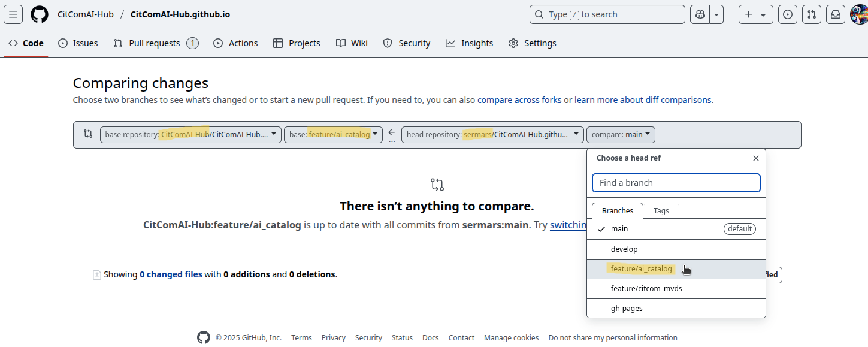
Task: Open the compare: main dropdown
Action: coord(621,135)
